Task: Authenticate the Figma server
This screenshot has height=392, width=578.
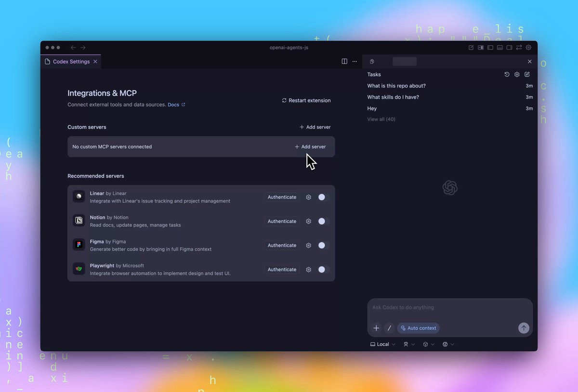Action: pyautogui.click(x=282, y=245)
